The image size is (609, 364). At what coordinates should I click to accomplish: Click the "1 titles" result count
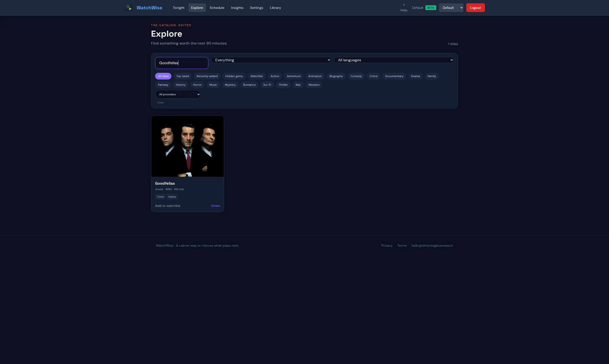coord(453,44)
